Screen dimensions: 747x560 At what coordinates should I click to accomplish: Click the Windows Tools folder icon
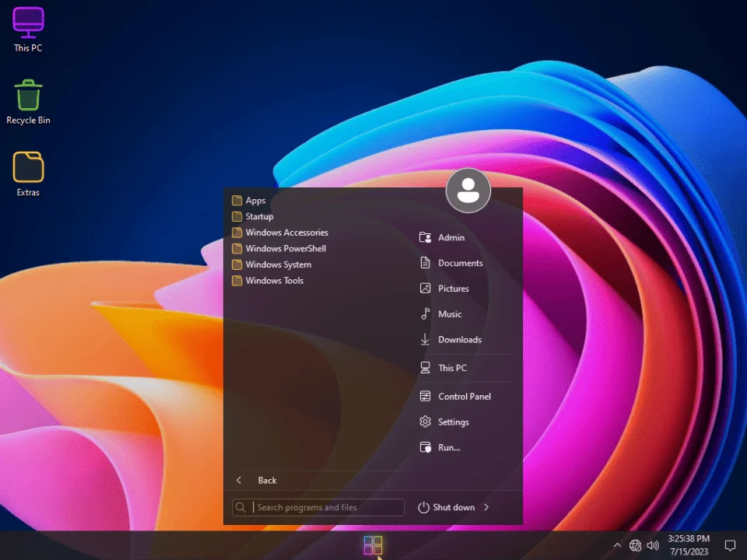(237, 281)
